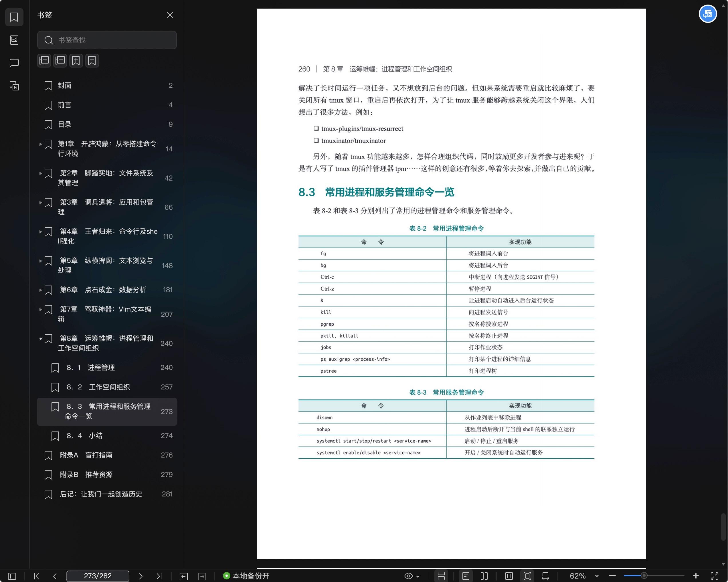Click the 表 8-3 常用服务管理命令 caption
The width and height of the screenshot is (728, 582).
click(x=446, y=392)
